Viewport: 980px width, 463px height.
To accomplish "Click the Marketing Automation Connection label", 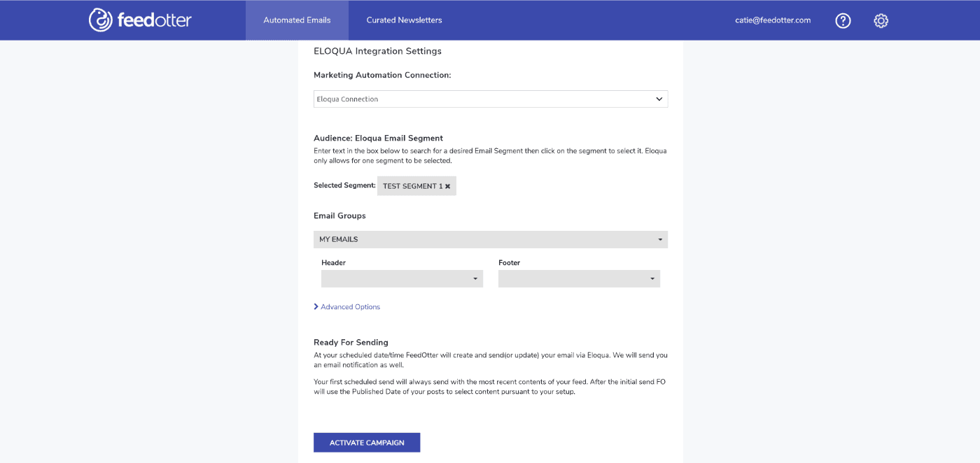I will 382,76.
